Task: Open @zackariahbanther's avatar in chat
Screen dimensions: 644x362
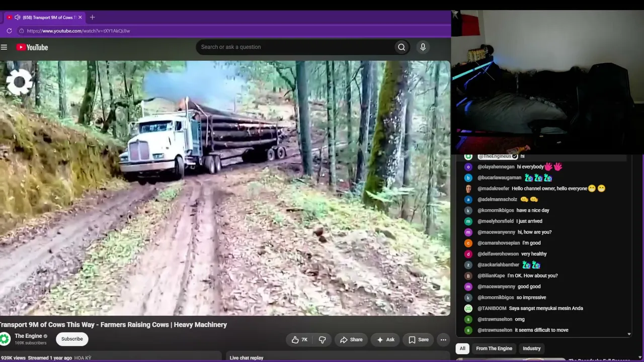Action: click(x=468, y=265)
